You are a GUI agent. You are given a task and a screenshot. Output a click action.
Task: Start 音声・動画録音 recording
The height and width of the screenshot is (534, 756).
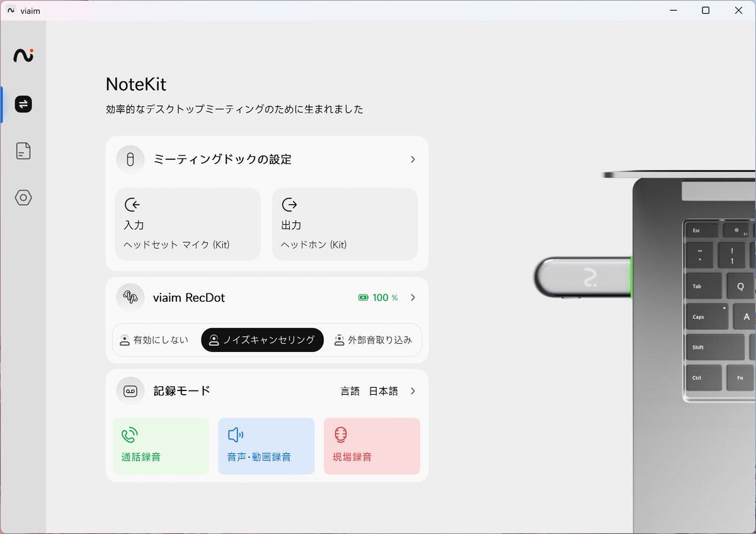(x=266, y=446)
